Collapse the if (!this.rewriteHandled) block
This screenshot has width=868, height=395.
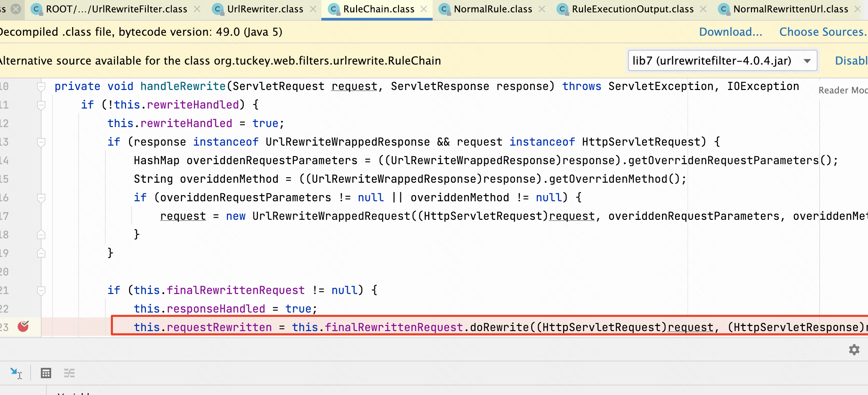(41, 105)
